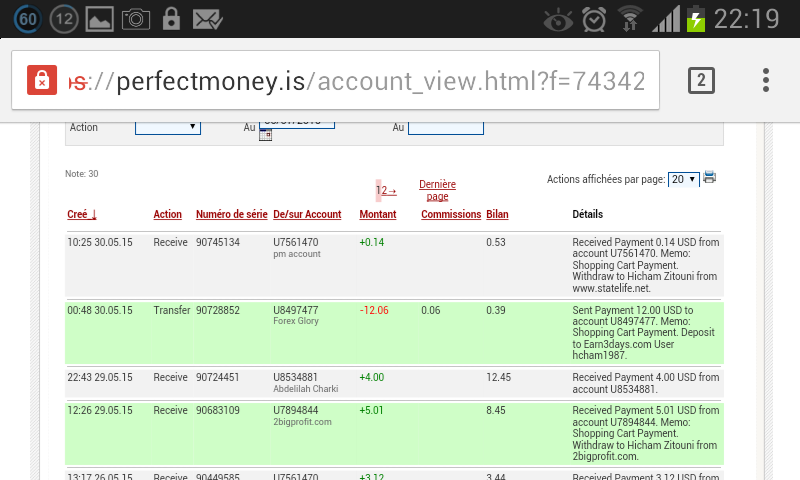Tap the screenshot camera icon in status bar
The height and width of the screenshot is (480, 800).
[x=135, y=18]
